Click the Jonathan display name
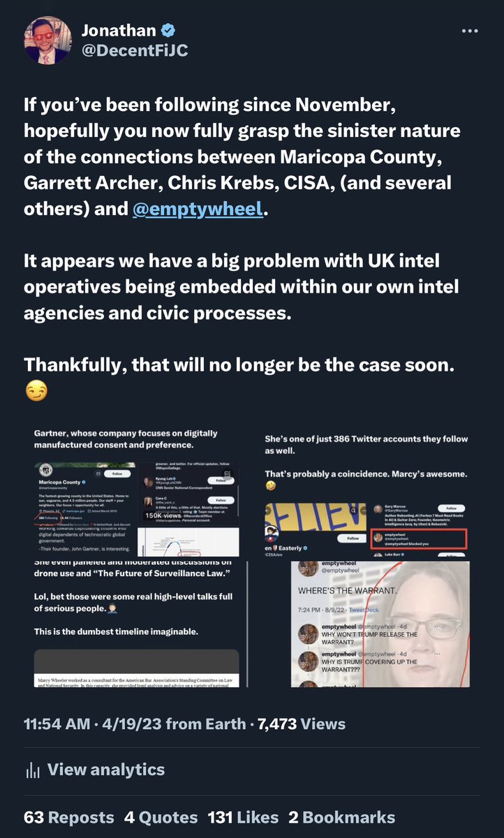Image resolution: width=504 pixels, height=838 pixels. pos(119,30)
